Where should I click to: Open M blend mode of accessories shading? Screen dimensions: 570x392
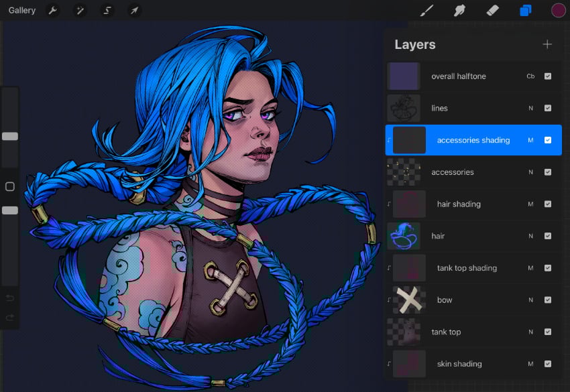[530, 140]
